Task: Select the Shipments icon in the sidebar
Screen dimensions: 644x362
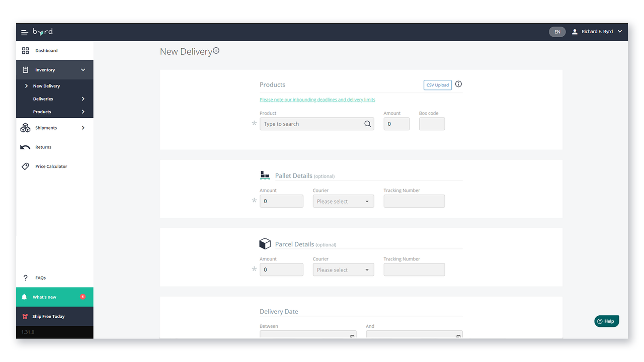Action: 25,128
